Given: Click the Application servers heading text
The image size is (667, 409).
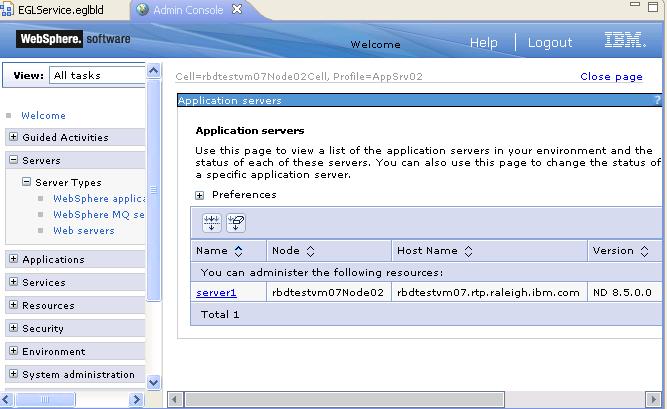Looking at the screenshot, I should click(250, 131).
